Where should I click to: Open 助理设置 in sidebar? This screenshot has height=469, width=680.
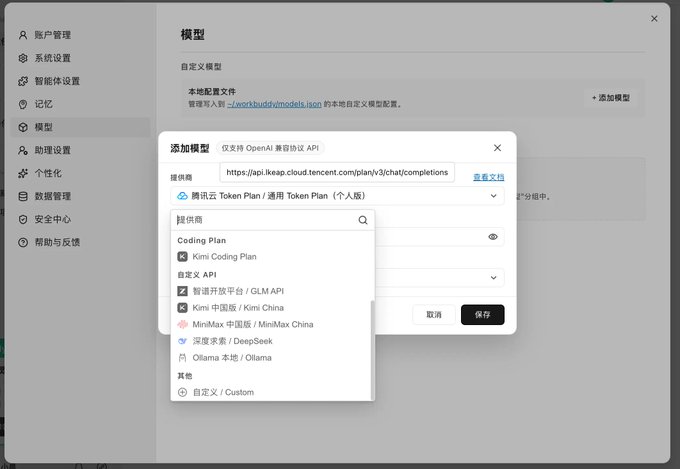pyautogui.click(x=80, y=150)
